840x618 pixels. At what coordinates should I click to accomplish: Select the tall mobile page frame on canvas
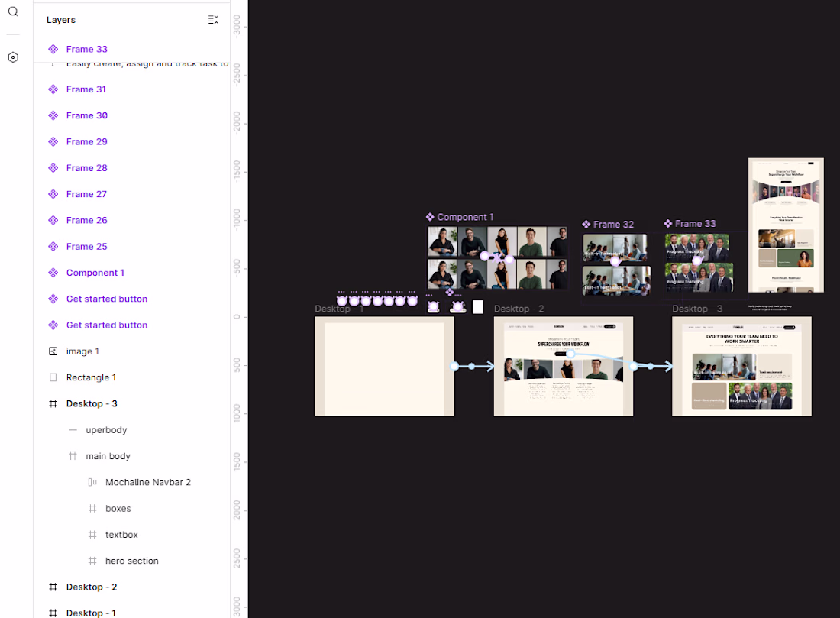(x=786, y=225)
